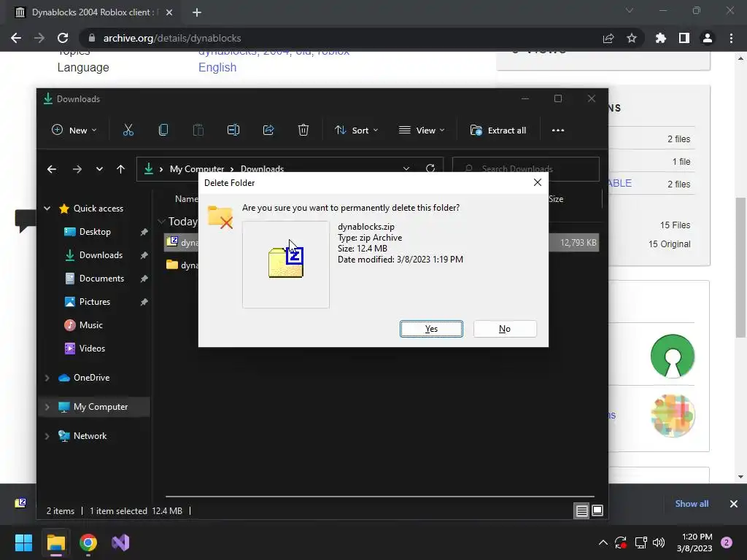This screenshot has height=560, width=747.
Task: Expand the Network tree node
Action: tap(47, 436)
